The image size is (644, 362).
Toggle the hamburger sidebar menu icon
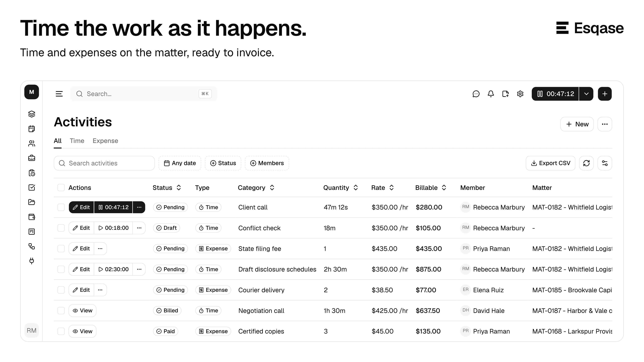click(59, 94)
